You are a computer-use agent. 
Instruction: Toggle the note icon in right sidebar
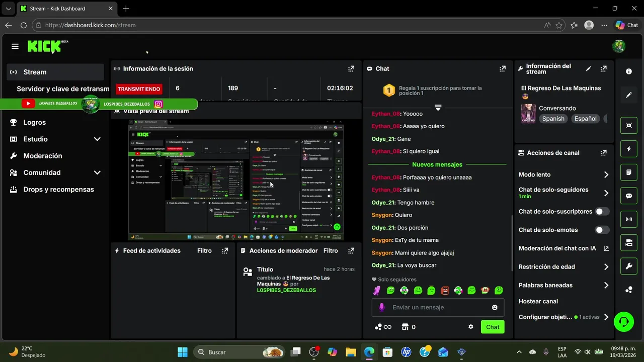pyautogui.click(x=629, y=172)
